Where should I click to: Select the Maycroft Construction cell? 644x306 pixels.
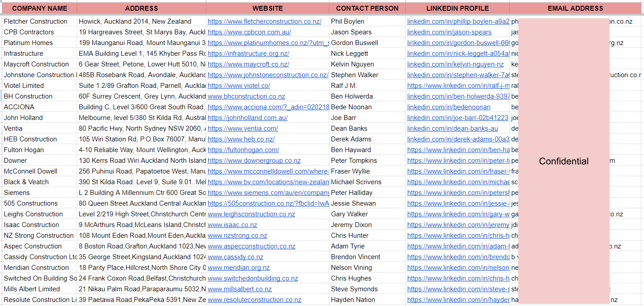39,64
